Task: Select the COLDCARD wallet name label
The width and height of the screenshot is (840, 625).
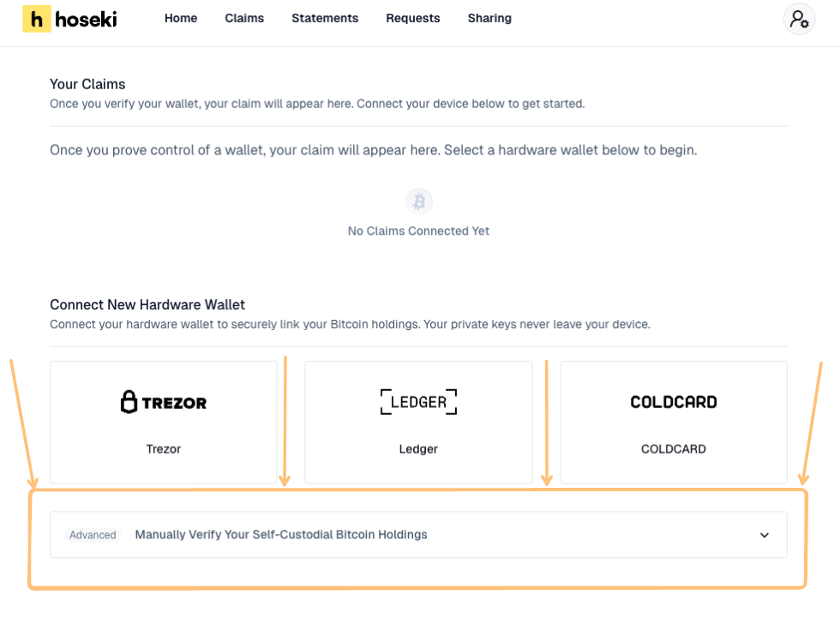Action: click(x=674, y=449)
